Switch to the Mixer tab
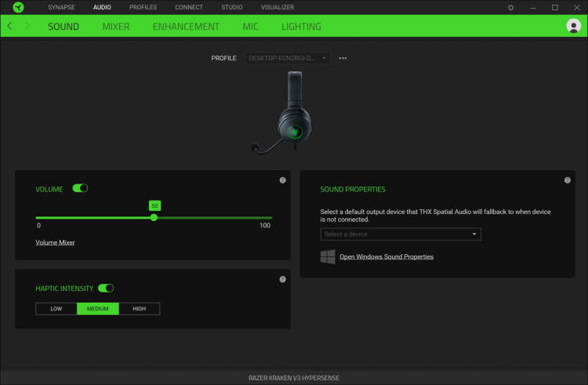Viewport: 588px width, 385px height. coord(116,27)
